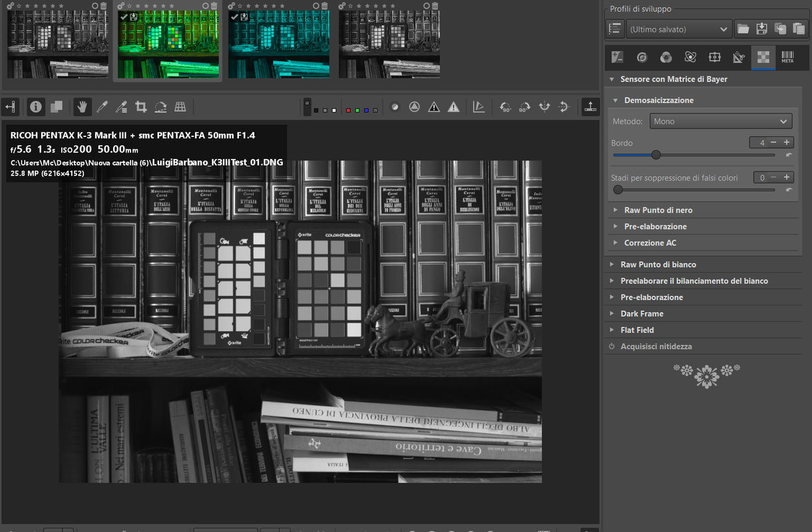Switch to the META tab

(787, 57)
